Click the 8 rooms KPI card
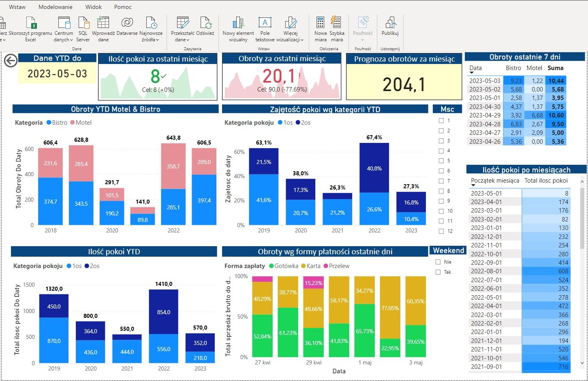The height and width of the screenshot is (381, 588). click(x=158, y=77)
